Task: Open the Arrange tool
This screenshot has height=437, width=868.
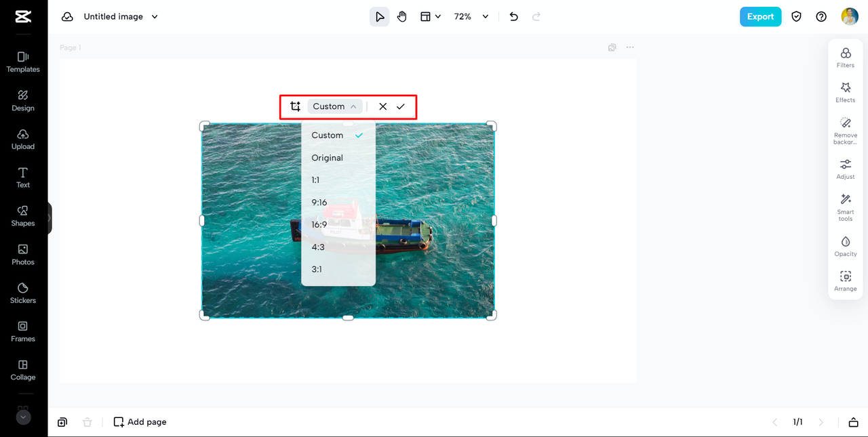Action: [x=846, y=280]
